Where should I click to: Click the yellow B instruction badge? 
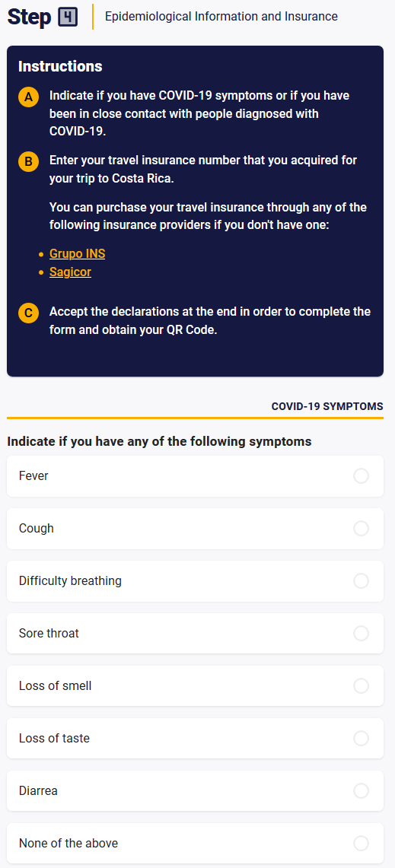pos(28,162)
